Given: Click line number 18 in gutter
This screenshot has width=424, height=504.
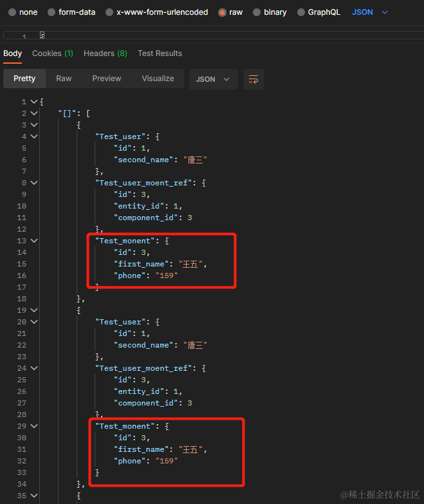Looking at the screenshot, I should 21,299.
